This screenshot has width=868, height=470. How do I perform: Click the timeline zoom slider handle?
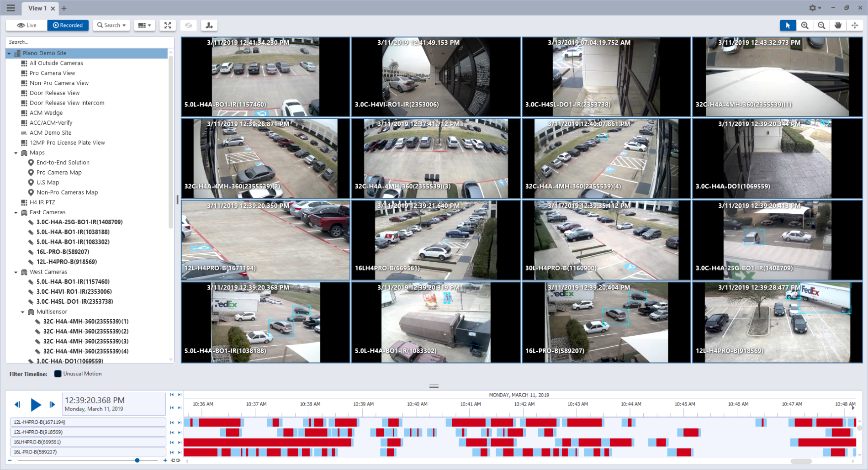137,460
